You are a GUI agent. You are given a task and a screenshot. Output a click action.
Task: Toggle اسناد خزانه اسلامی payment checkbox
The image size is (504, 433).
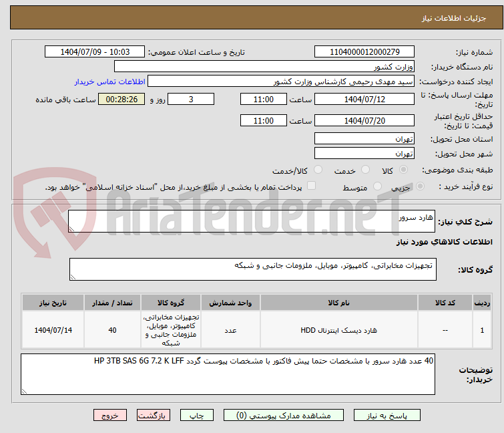tap(311, 186)
